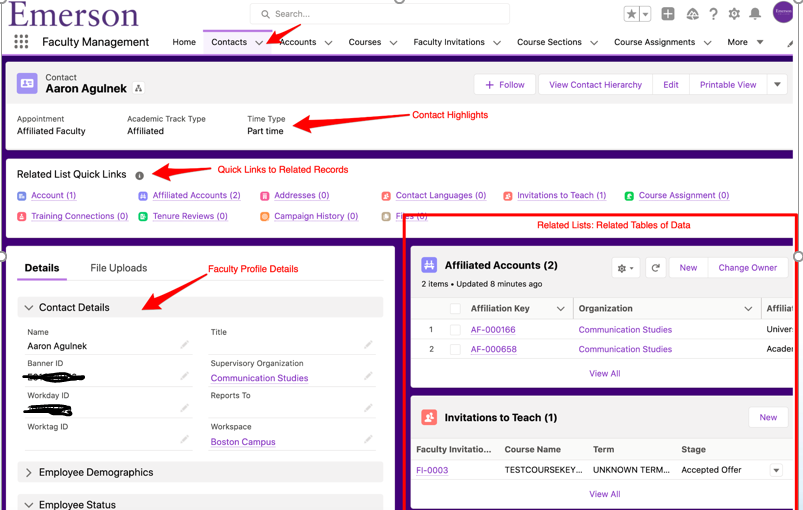Open the Accounts tab

click(298, 42)
